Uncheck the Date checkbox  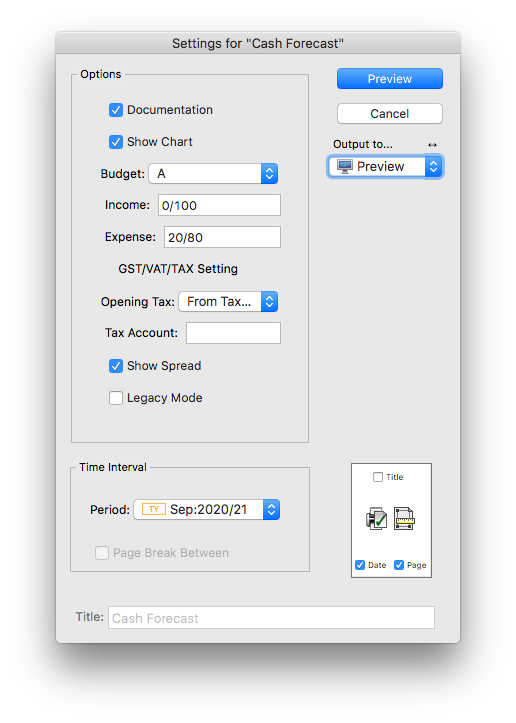tap(360, 565)
